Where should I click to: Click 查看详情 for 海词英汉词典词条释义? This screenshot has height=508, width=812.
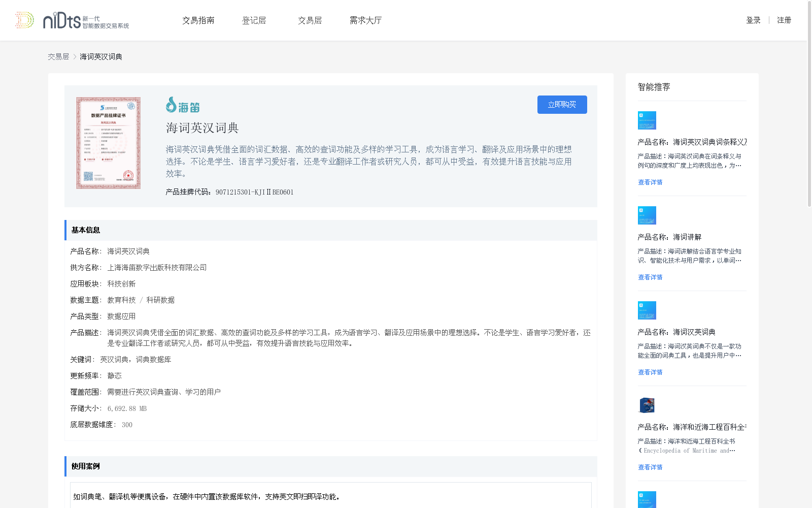(650, 182)
